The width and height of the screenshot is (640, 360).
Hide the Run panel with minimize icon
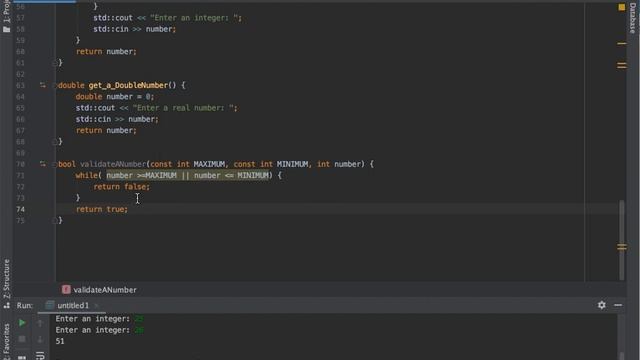(618, 305)
